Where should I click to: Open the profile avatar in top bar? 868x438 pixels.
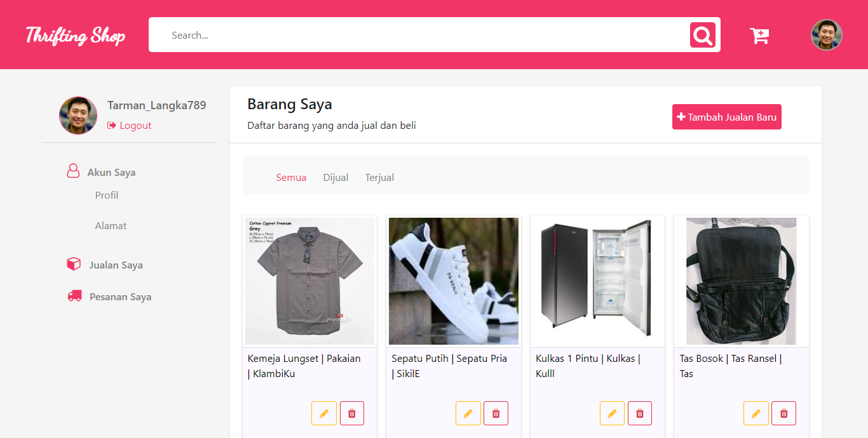tap(826, 35)
